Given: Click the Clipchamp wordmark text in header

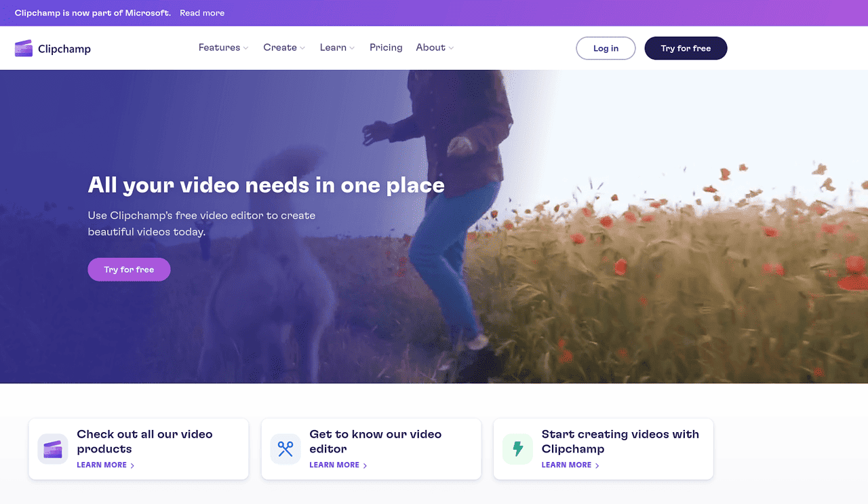Looking at the screenshot, I should coord(64,49).
